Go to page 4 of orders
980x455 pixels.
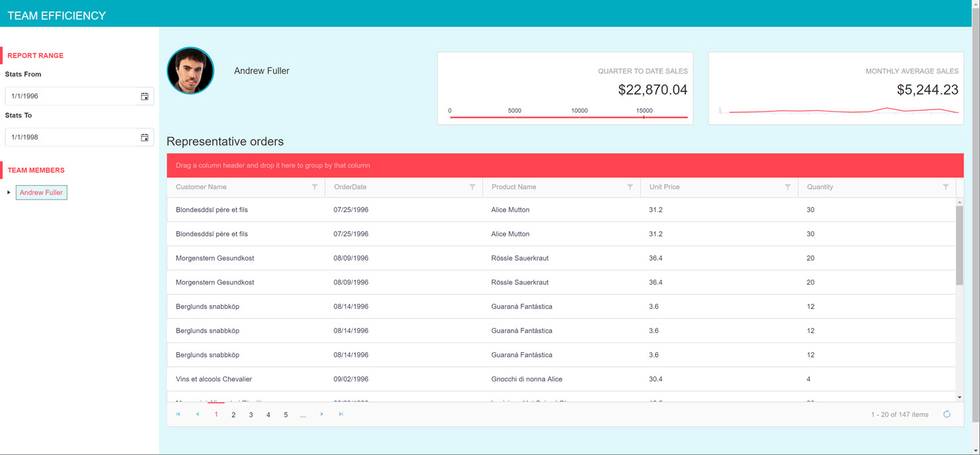[x=268, y=415]
